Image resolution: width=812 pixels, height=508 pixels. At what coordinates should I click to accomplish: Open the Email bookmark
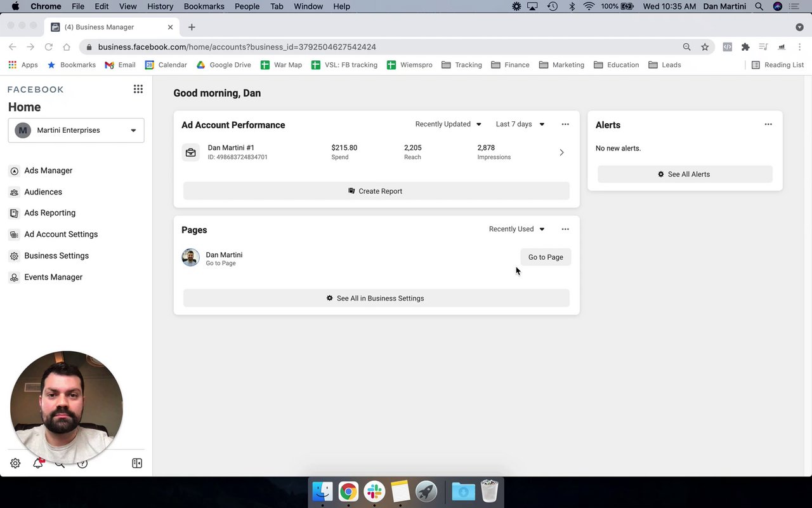[120, 65]
